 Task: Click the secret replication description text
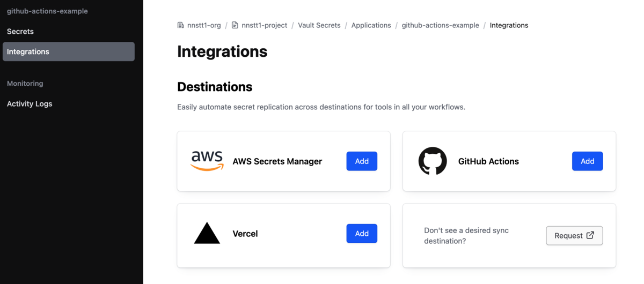click(321, 107)
